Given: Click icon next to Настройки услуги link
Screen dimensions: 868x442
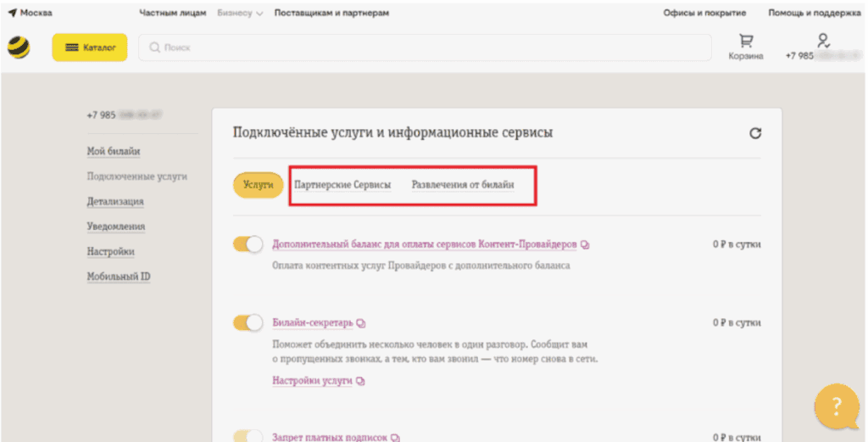Looking at the screenshot, I should pos(360,381).
